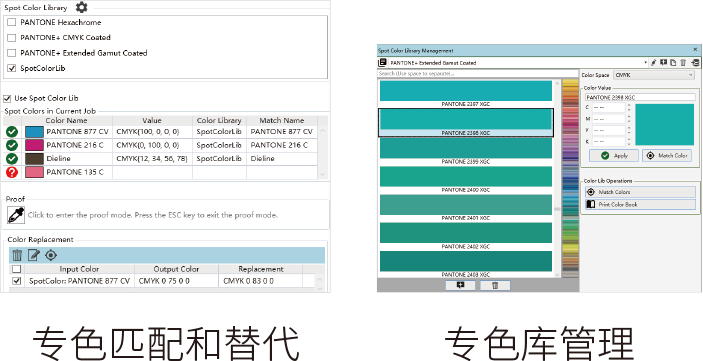Uncheck the SpotColorLib checkbox
Viewport: 703px width, 361px height.
12,69
